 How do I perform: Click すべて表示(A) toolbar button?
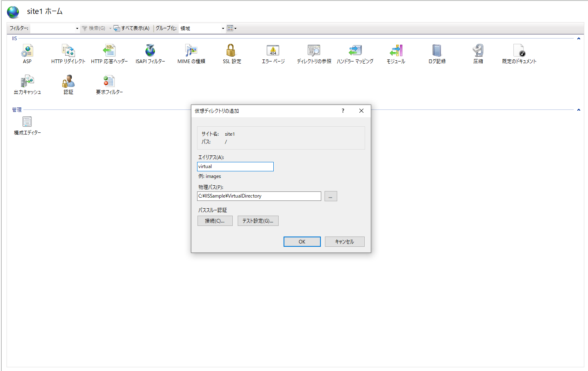tap(132, 28)
